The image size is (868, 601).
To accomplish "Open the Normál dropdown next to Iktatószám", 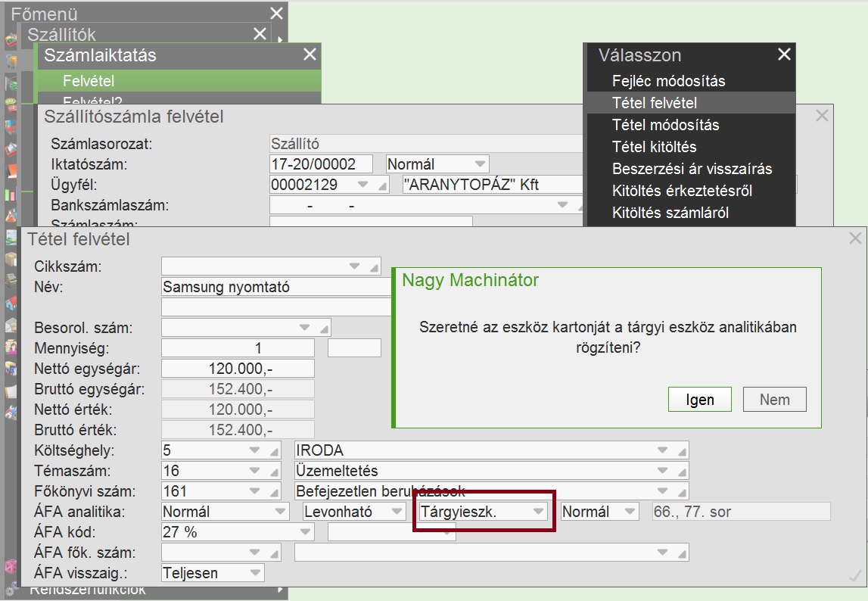I will pyautogui.click(x=480, y=164).
